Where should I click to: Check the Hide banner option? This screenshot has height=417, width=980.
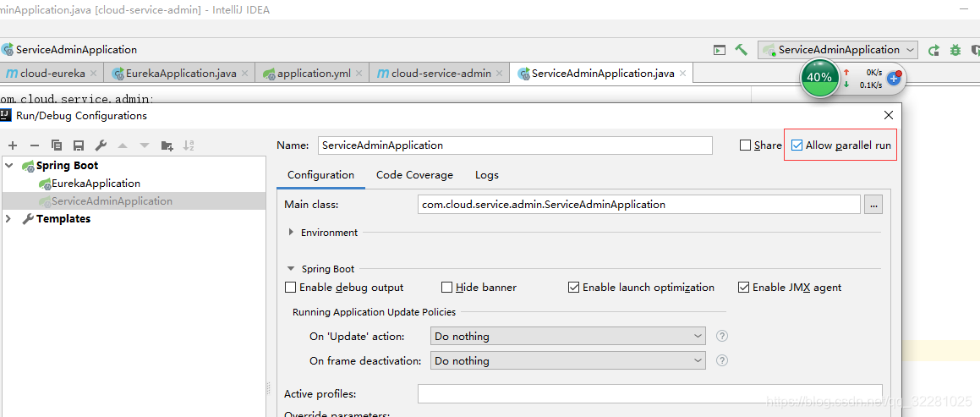pyautogui.click(x=446, y=288)
